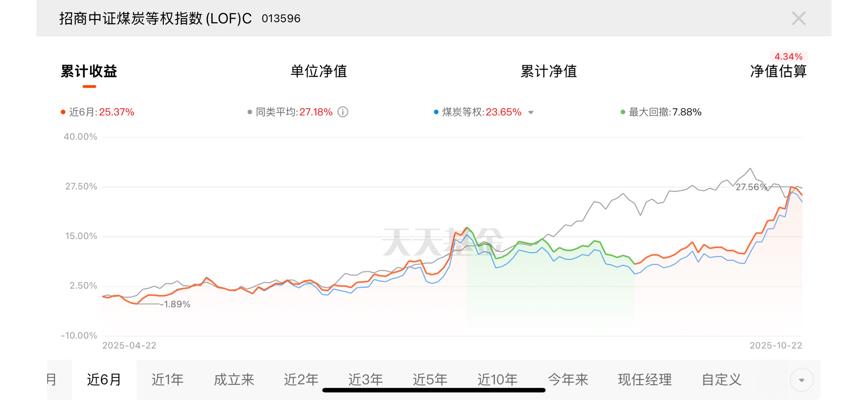This screenshot has width=868, height=400.
Task: Switch to the 单位净值 tab
Action: (318, 71)
